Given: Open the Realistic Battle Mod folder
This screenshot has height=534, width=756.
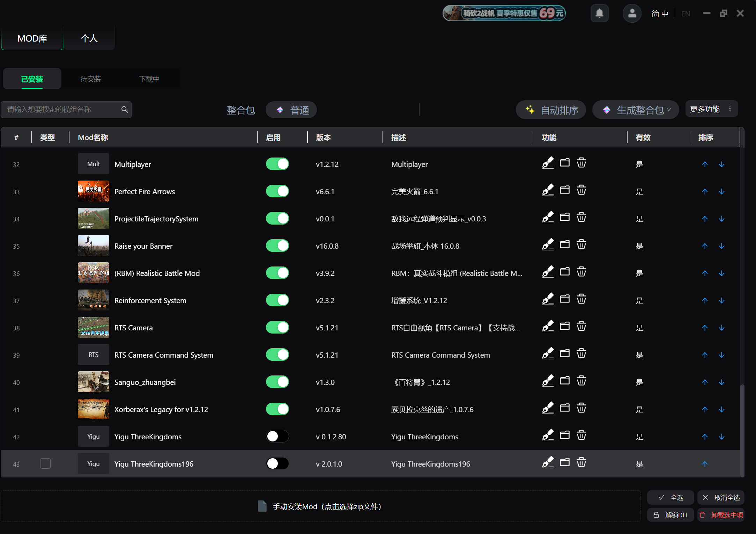Looking at the screenshot, I should coord(565,272).
